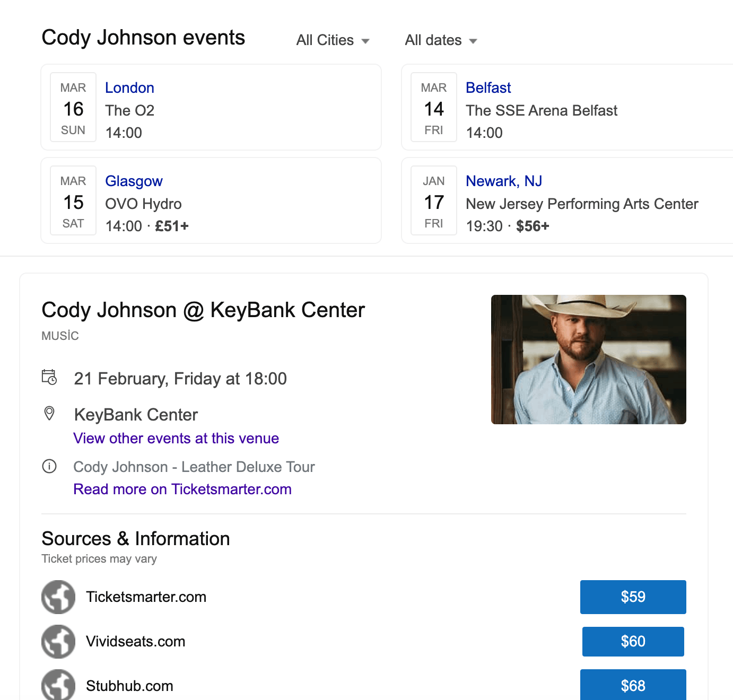Open the London event link
The height and width of the screenshot is (700, 733).
coord(129,87)
